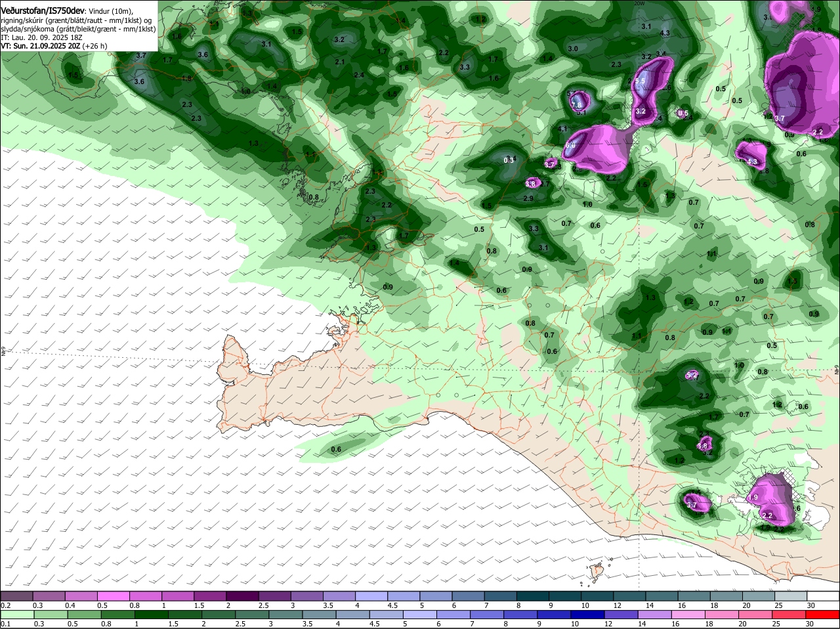Click the 5.2 precipitation value label

tap(692, 375)
